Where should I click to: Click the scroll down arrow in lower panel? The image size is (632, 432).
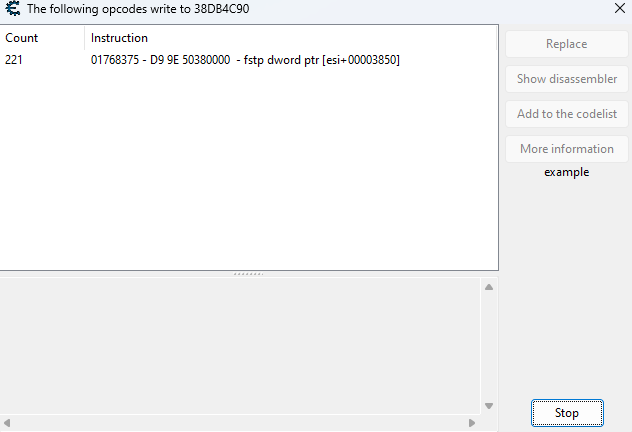489,406
